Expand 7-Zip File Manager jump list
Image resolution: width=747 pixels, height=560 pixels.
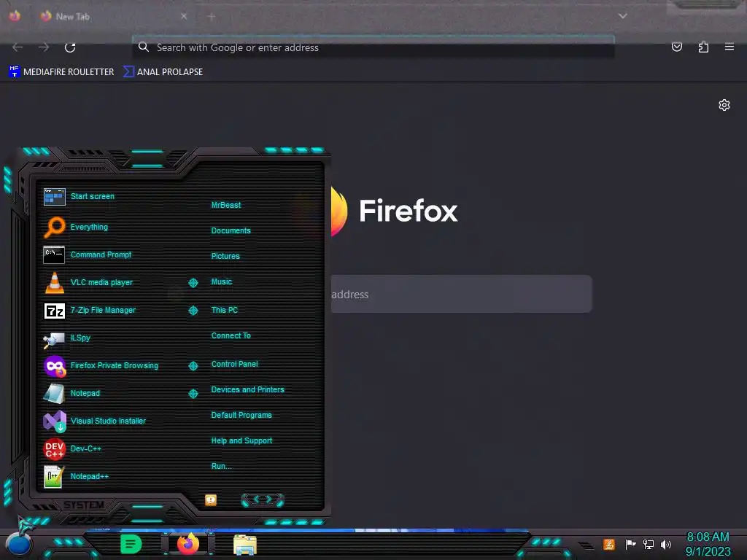(x=193, y=311)
